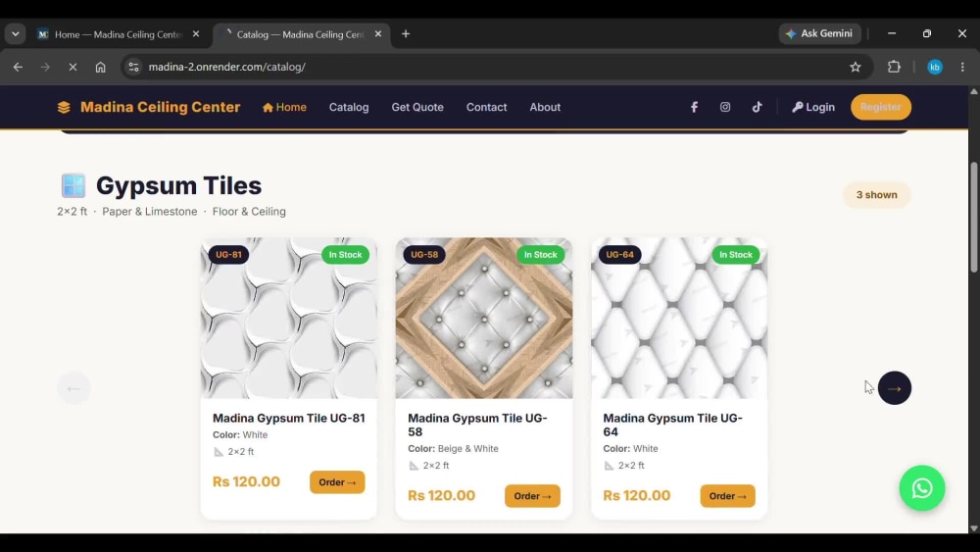
Task: Click the Login link
Action: coord(813,107)
